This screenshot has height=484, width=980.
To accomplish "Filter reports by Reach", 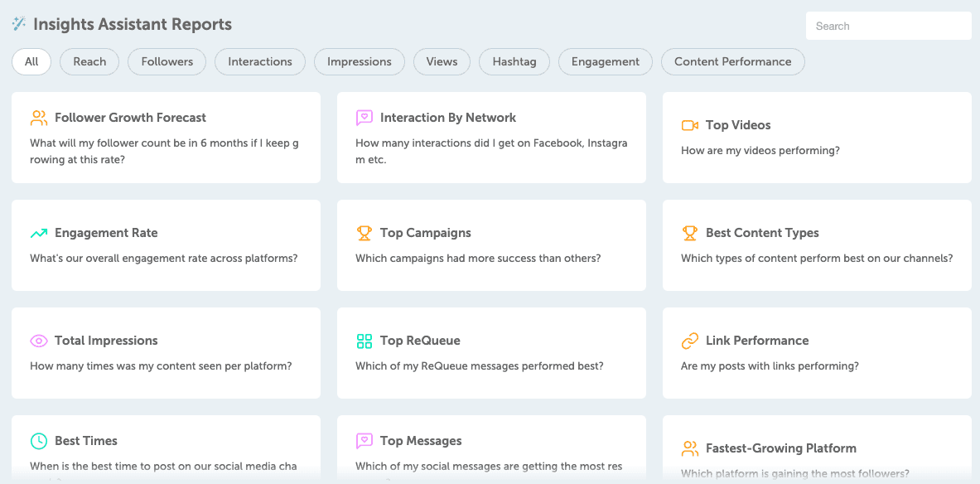I will pyautogui.click(x=89, y=61).
